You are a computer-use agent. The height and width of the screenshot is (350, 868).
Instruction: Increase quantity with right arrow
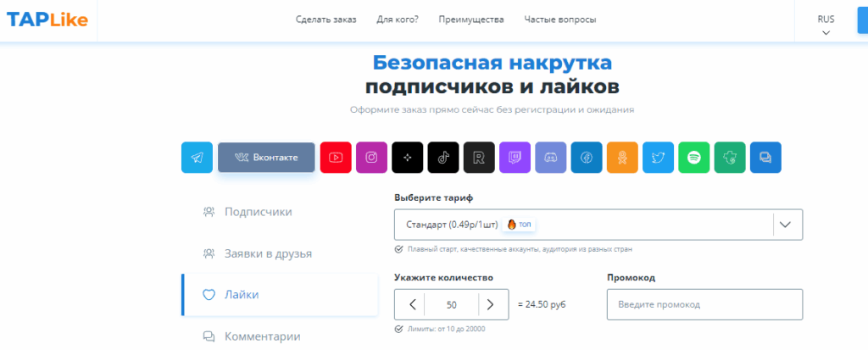[x=490, y=304]
